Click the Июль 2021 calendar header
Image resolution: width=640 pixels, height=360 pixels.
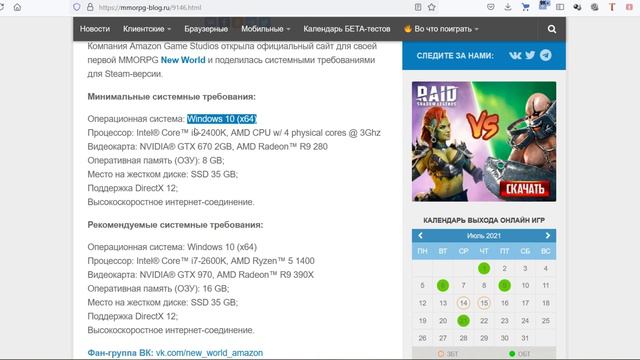point(484,236)
